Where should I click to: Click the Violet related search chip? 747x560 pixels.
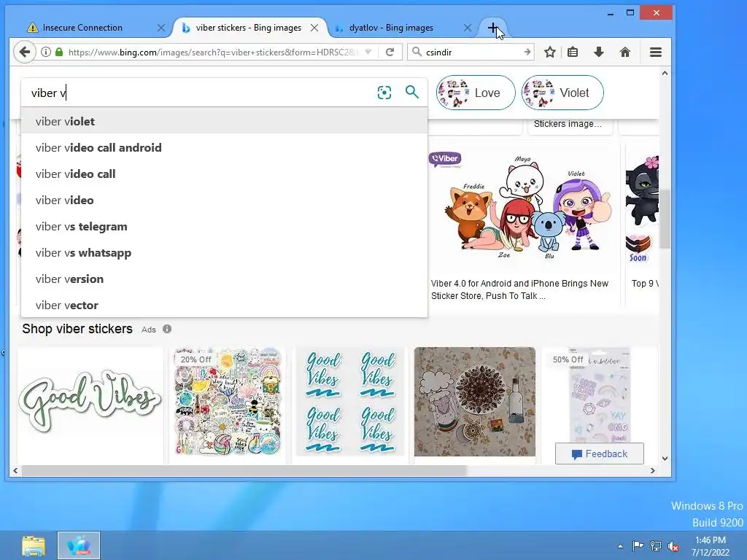tap(562, 93)
